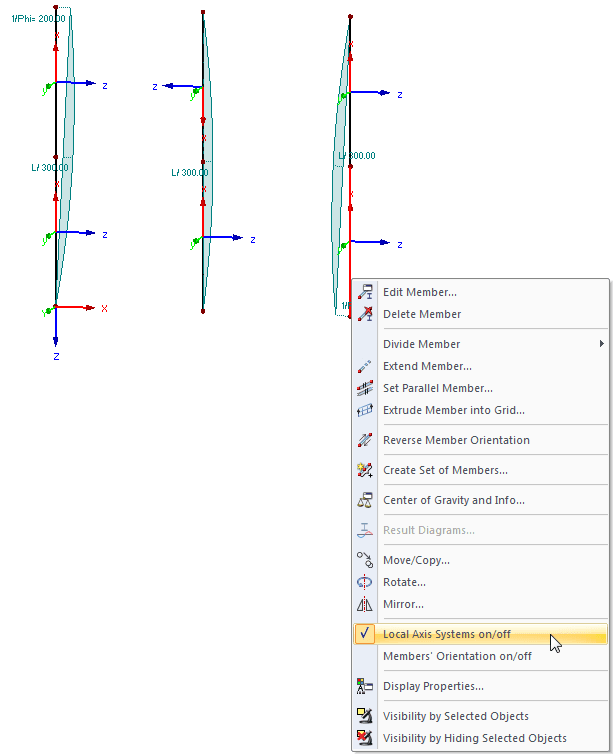
Task: Choose Visibility by Selected Objects text
Action: point(456,716)
